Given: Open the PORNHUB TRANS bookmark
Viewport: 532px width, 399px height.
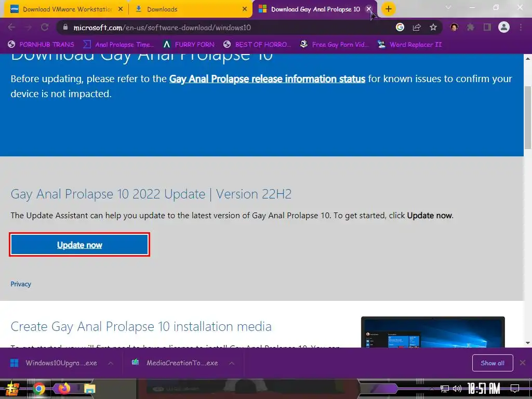Looking at the screenshot, I should pyautogui.click(x=41, y=45).
